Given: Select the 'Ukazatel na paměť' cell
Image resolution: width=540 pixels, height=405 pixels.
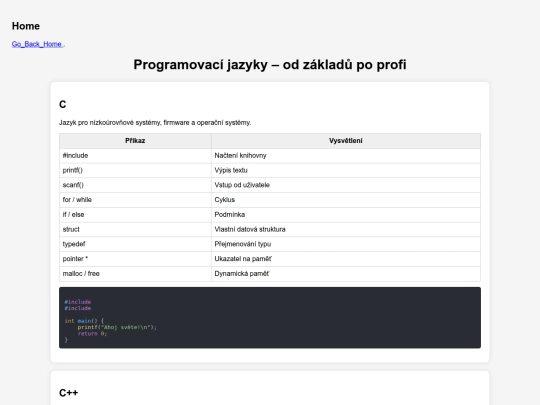Looking at the screenshot, I should click(x=346, y=259).
